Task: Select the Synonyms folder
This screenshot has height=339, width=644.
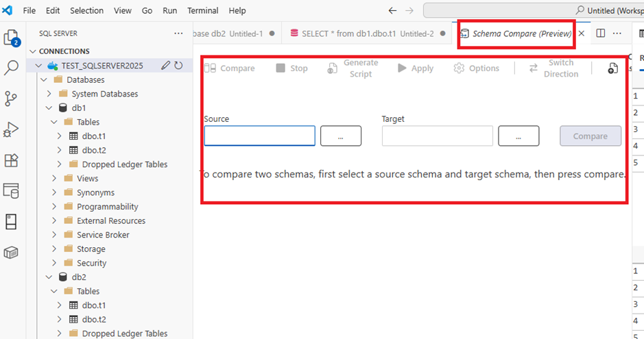Action: coord(95,192)
